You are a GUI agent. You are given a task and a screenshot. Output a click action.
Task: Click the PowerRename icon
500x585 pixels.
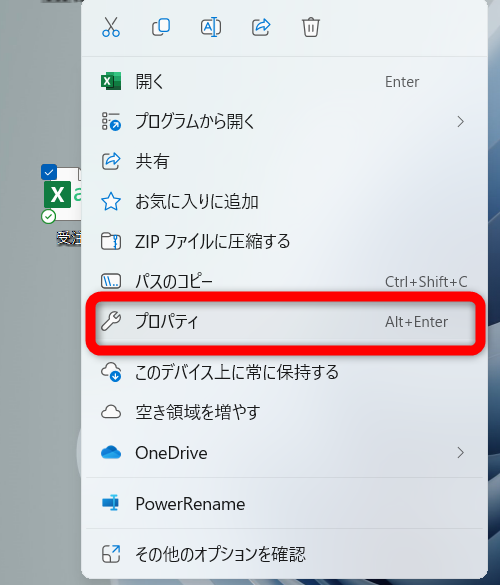click(x=111, y=503)
